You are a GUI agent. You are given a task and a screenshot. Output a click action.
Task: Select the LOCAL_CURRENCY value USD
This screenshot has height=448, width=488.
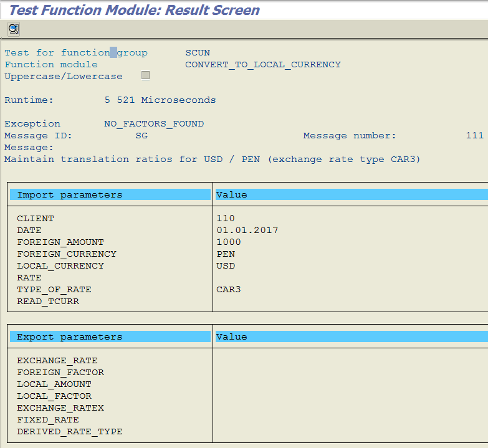click(x=226, y=266)
